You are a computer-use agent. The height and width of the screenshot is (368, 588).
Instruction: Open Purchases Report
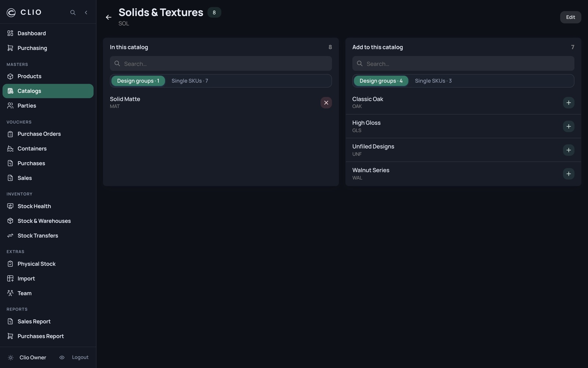48,336
